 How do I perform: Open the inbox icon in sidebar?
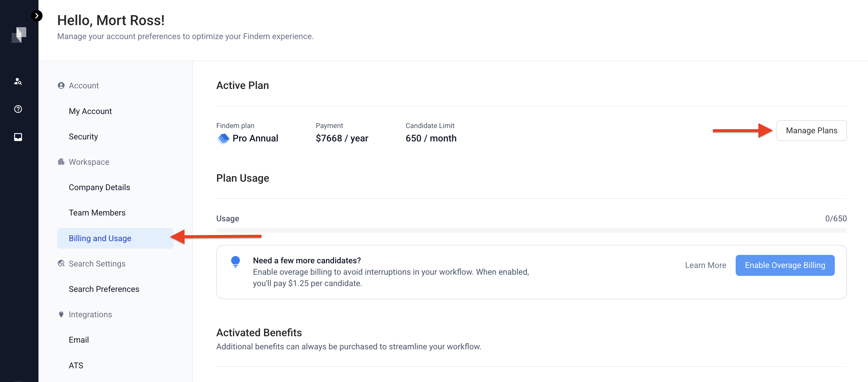(x=18, y=137)
